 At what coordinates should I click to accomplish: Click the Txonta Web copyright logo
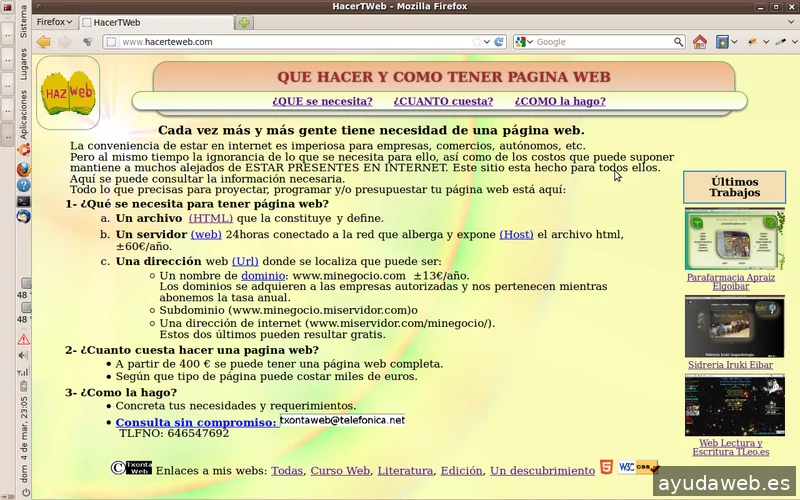tap(132, 467)
